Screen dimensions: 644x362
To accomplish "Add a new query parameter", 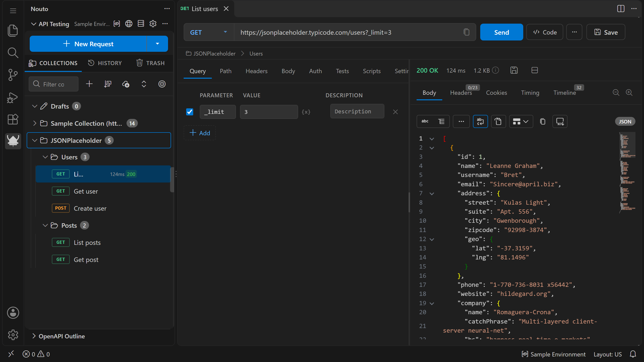I will pyautogui.click(x=200, y=133).
